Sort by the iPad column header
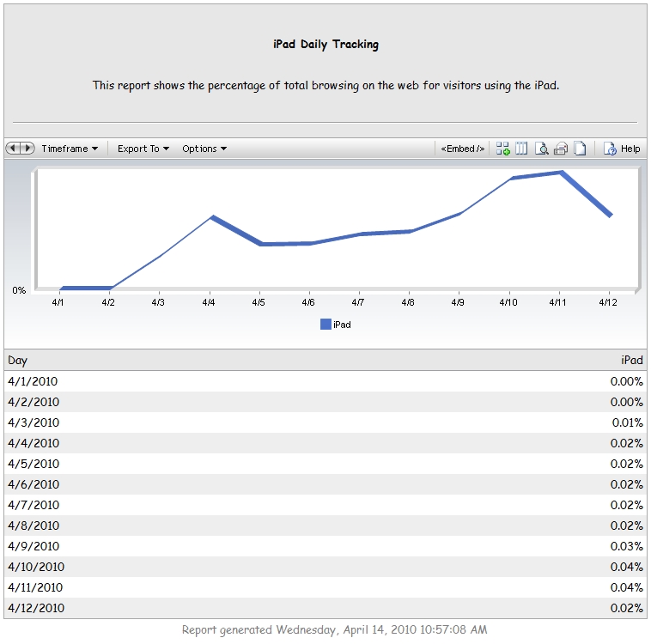Screen dimensions: 651x644 631,360
